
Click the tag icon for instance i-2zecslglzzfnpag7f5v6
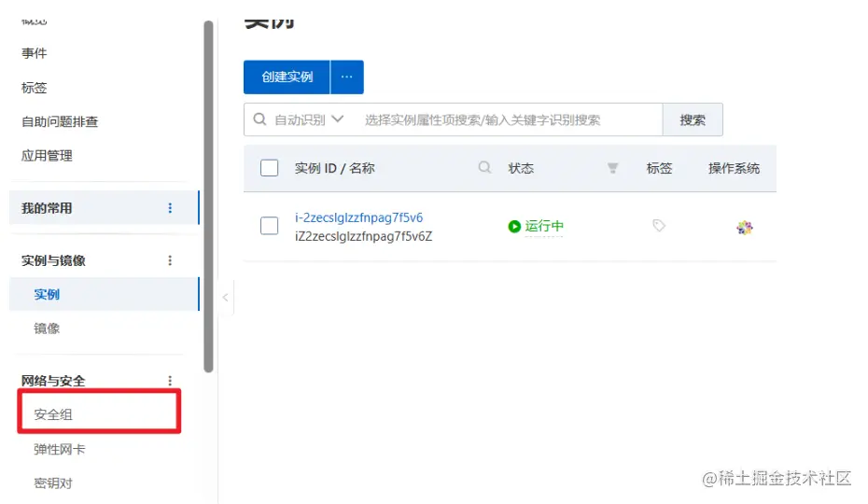pyautogui.click(x=659, y=226)
